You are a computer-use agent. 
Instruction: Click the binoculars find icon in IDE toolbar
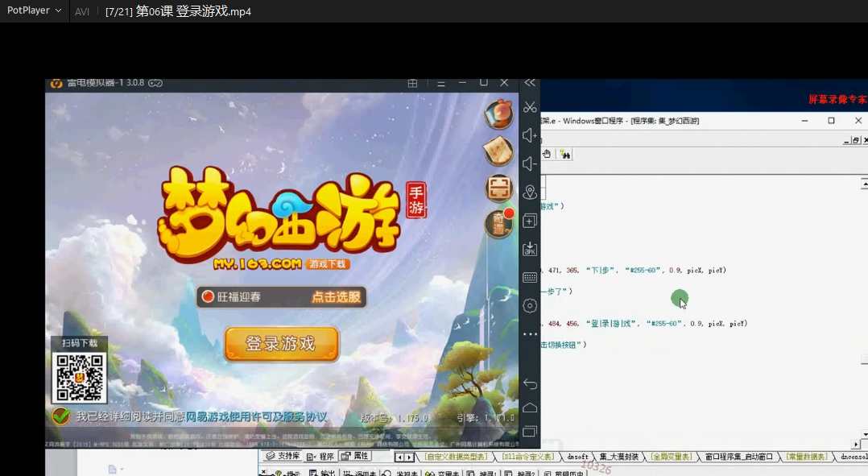[564, 155]
